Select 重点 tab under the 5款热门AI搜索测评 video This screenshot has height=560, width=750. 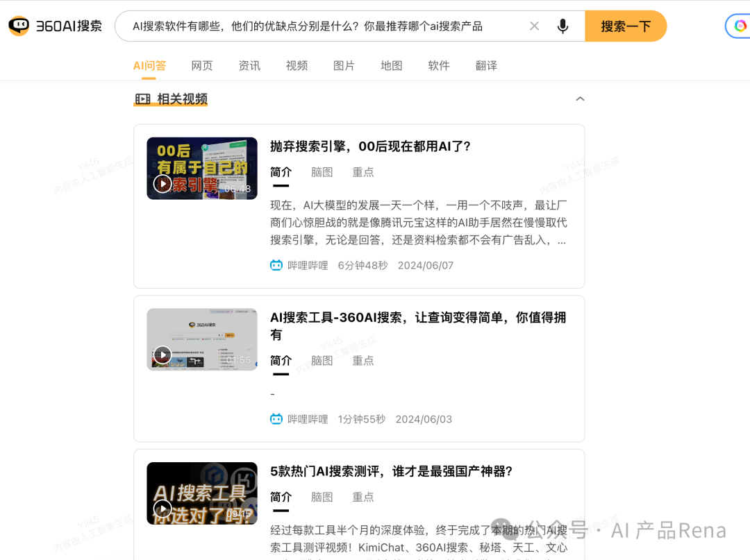point(363,497)
